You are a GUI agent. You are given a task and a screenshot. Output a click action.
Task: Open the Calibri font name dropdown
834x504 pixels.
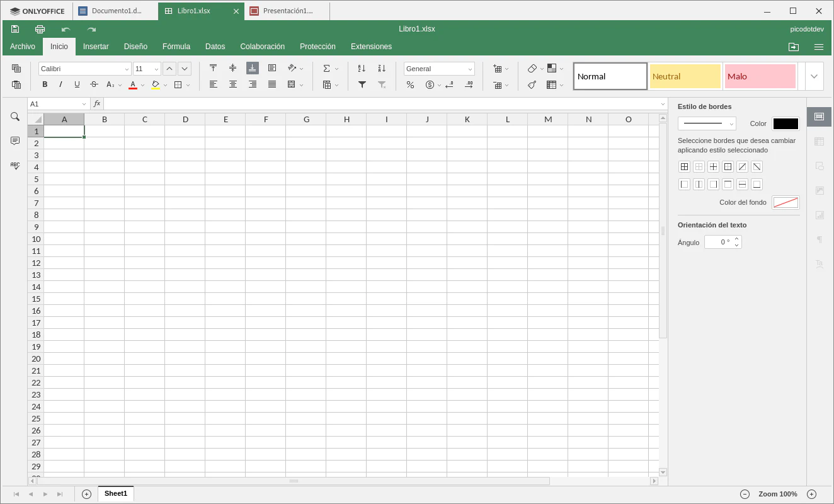84,69
